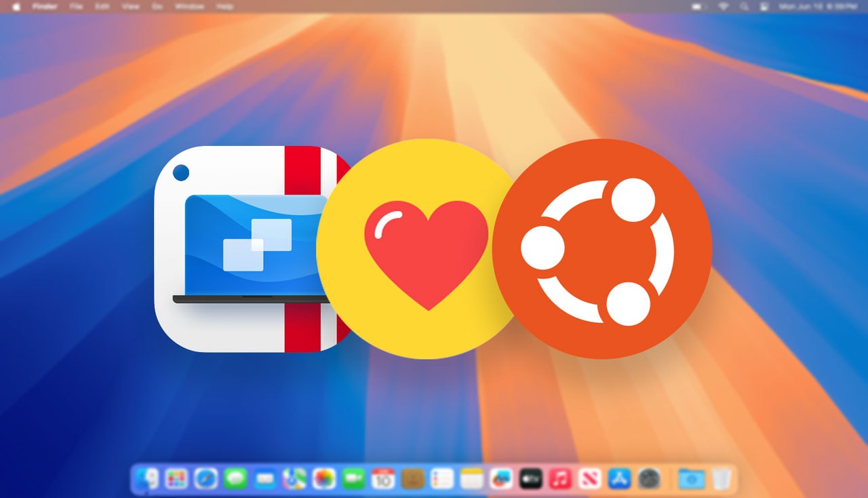Open the Trash in the dock
This screenshot has width=868, height=498.
[720, 479]
